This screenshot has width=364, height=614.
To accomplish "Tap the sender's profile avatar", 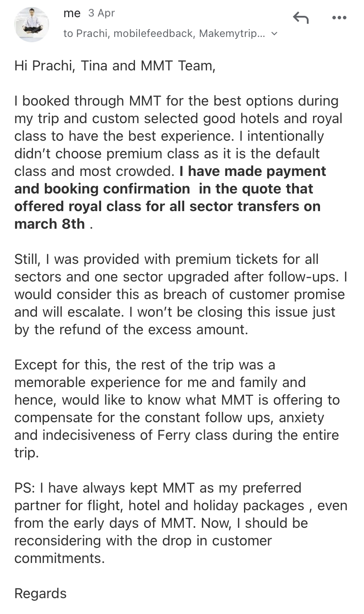I will (x=32, y=24).
